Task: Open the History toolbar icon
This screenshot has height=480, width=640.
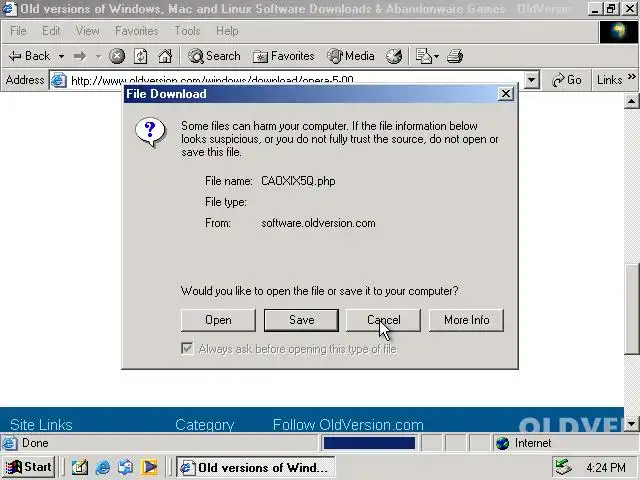Action: [x=394, y=56]
